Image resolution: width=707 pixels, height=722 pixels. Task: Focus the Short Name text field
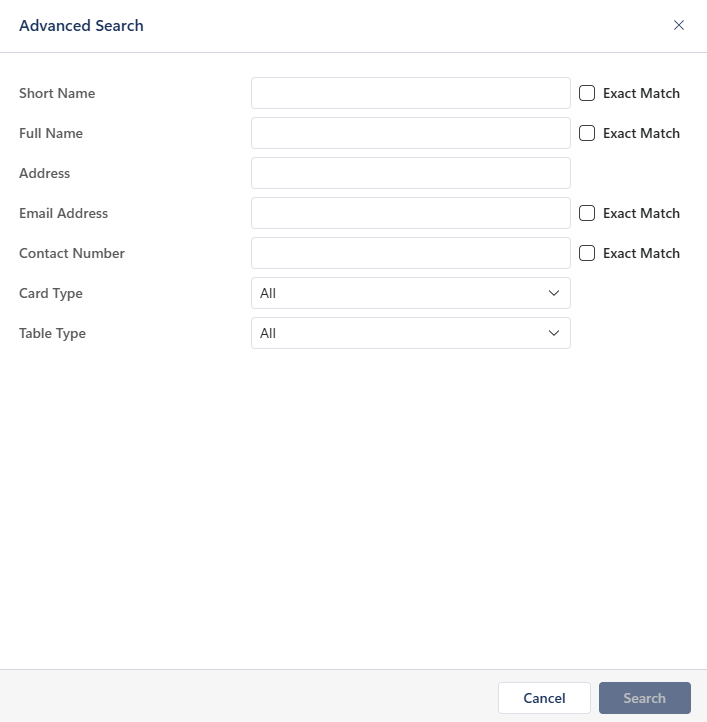[410, 93]
